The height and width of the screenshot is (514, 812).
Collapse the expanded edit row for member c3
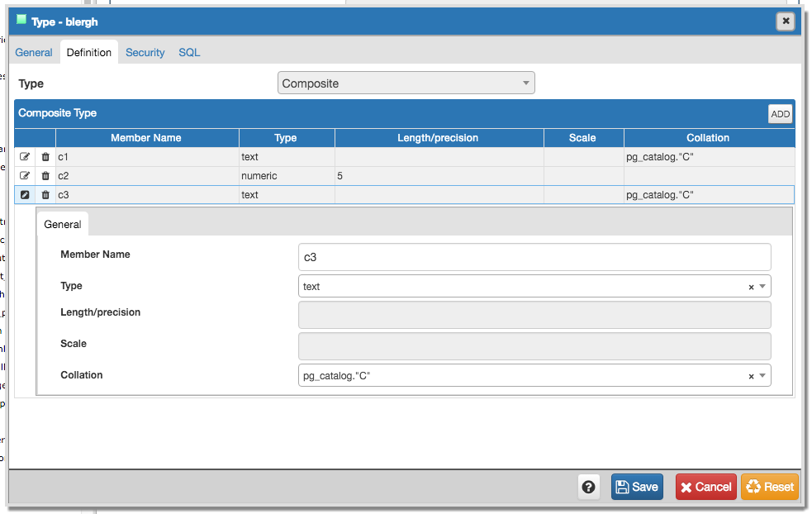coord(25,194)
